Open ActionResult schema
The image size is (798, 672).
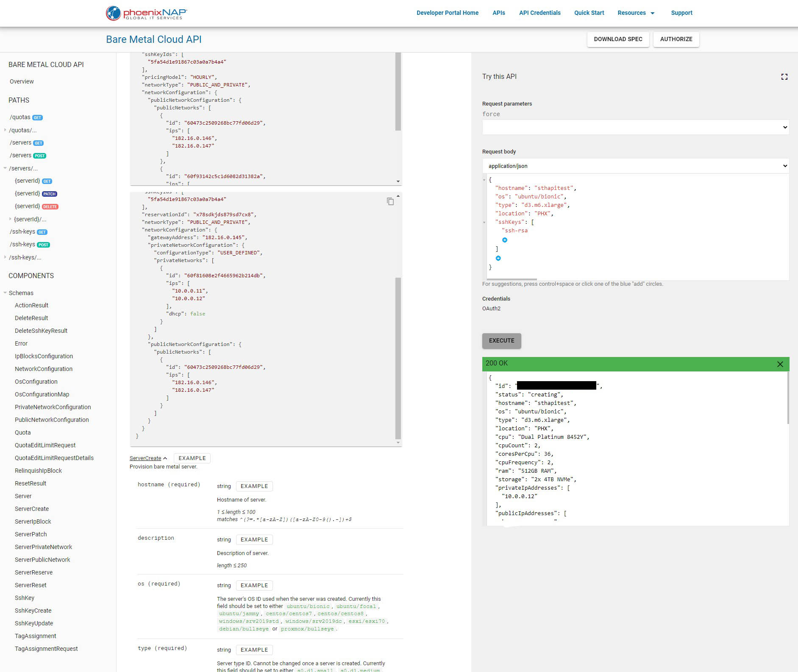31,305
